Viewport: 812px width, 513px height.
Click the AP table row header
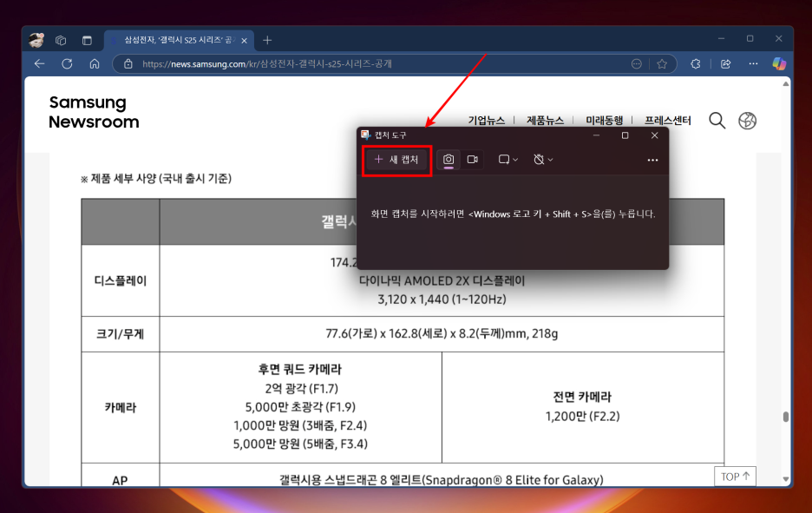click(x=120, y=480)
